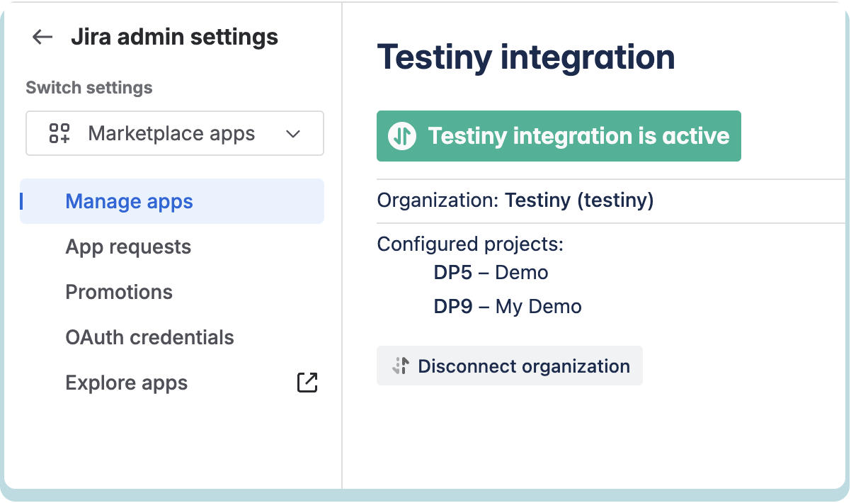This screenshot has height=503, width=868.
Task: Go to Explore apps
Action: [127, 383]
